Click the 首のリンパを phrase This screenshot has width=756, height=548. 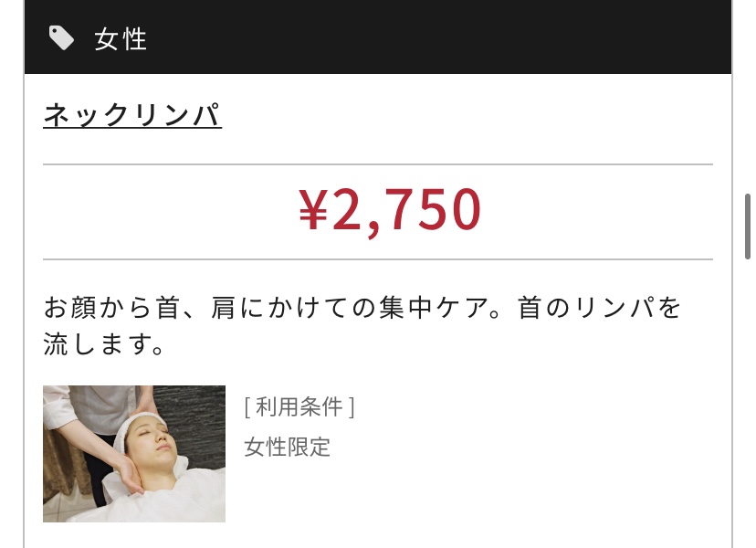pyautogui.click(x=599, y=308)
